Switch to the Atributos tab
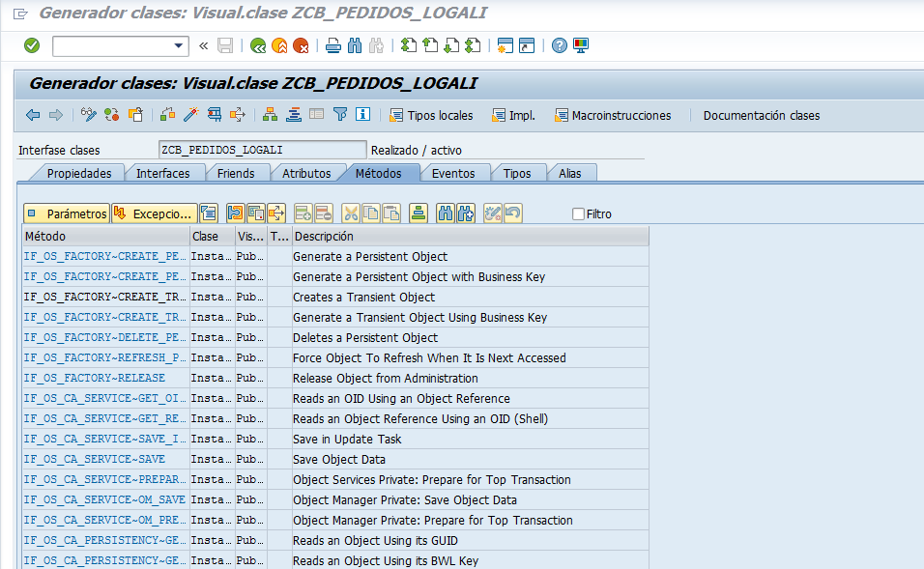 306,173
